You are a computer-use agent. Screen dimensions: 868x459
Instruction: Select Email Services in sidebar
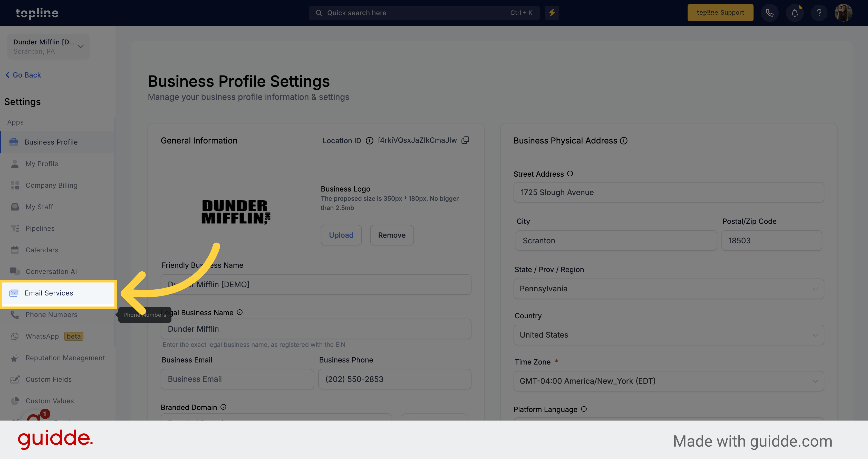click(x=58, y=293)
